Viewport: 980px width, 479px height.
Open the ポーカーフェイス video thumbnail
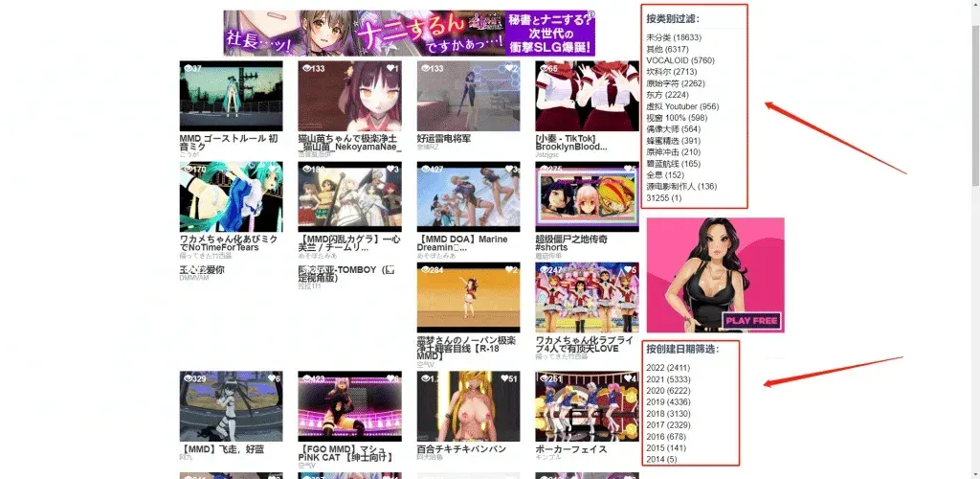pos(587,406)
